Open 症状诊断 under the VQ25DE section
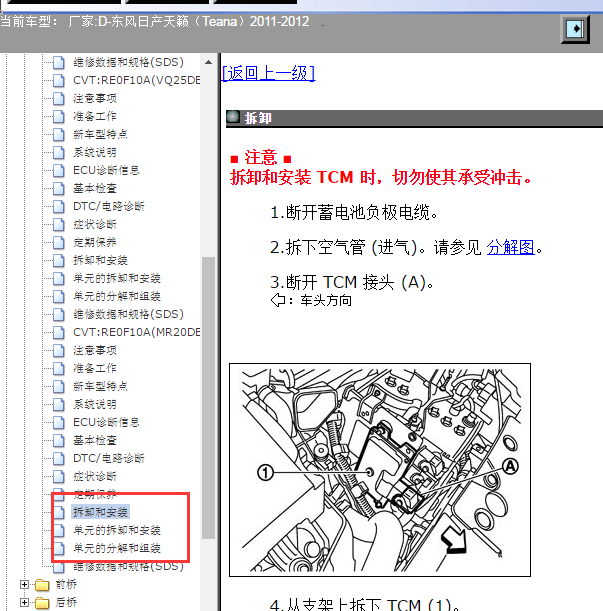This screenshot has width=603, height=611. pos(95,224)
